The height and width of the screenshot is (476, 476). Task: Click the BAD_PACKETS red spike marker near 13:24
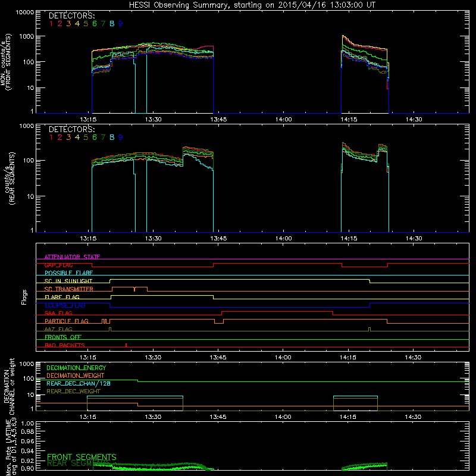[x=126, y=345]
